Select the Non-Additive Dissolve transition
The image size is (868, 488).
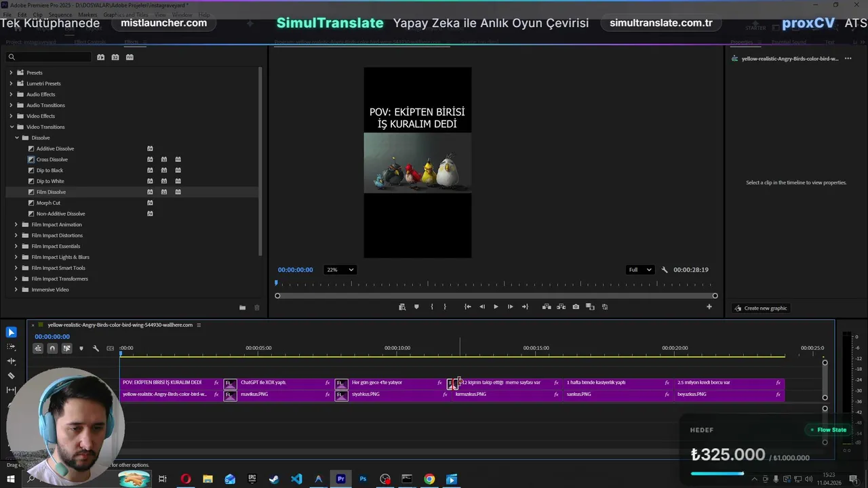click(60, 213)
